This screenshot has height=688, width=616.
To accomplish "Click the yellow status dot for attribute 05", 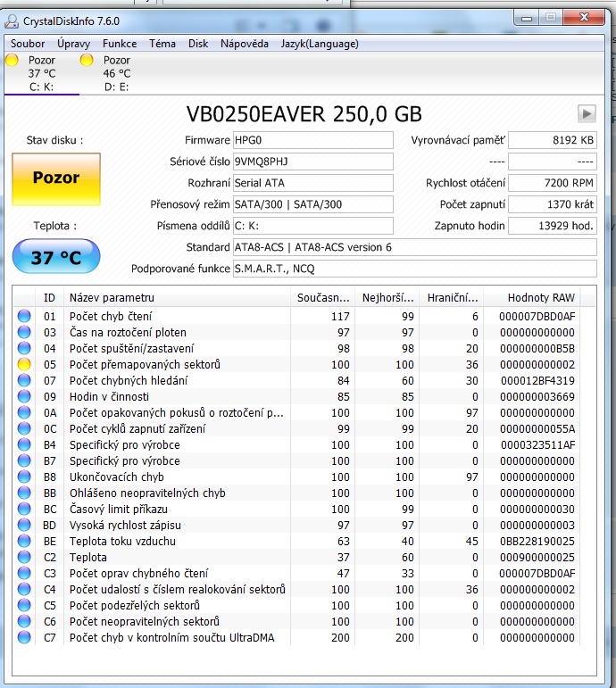I will pos(24,364).
